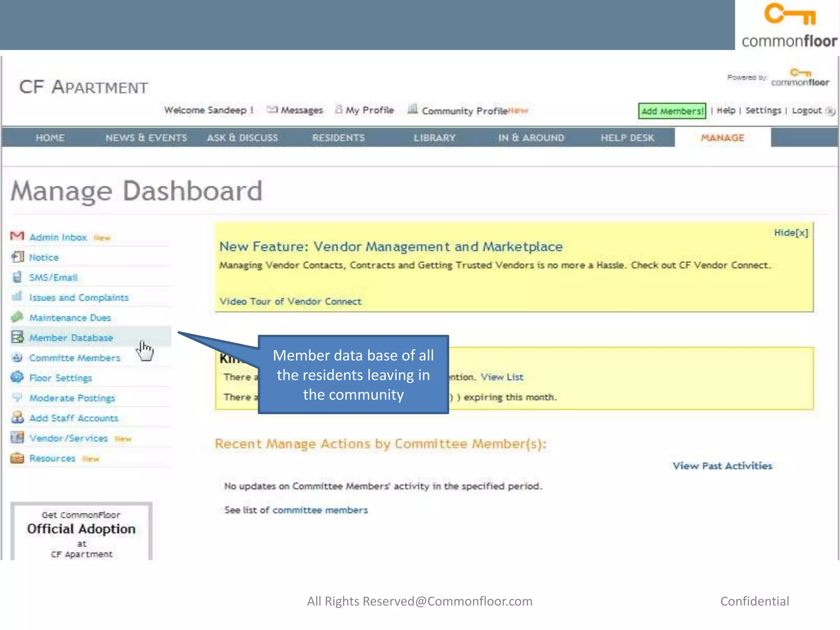Click the Issues and Complaints chart icon

click(x=17, y=296)
